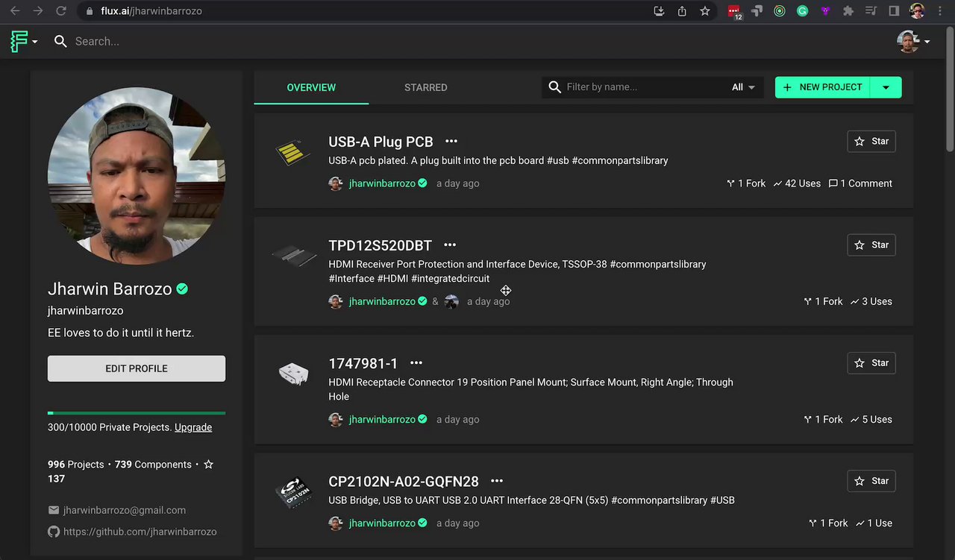
Task: Click the star count icon in profile stats
Action: pyautogui.click(x=209, y=465)
